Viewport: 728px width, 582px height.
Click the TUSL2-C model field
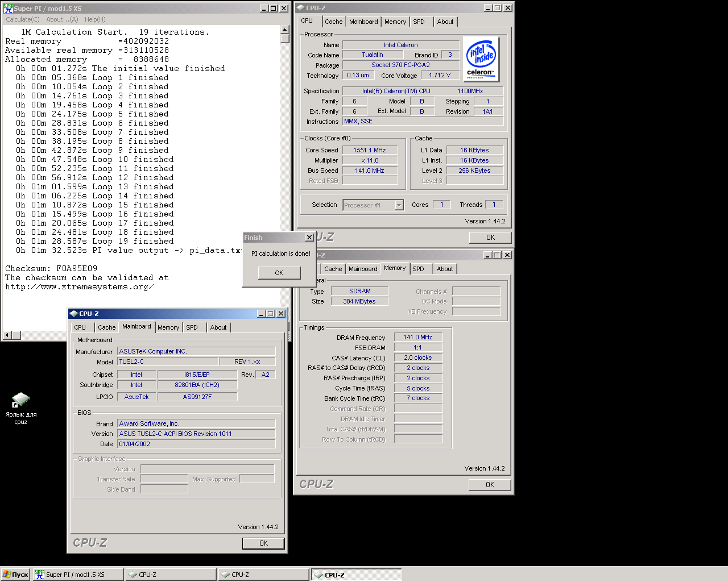[x=168, y=361]
